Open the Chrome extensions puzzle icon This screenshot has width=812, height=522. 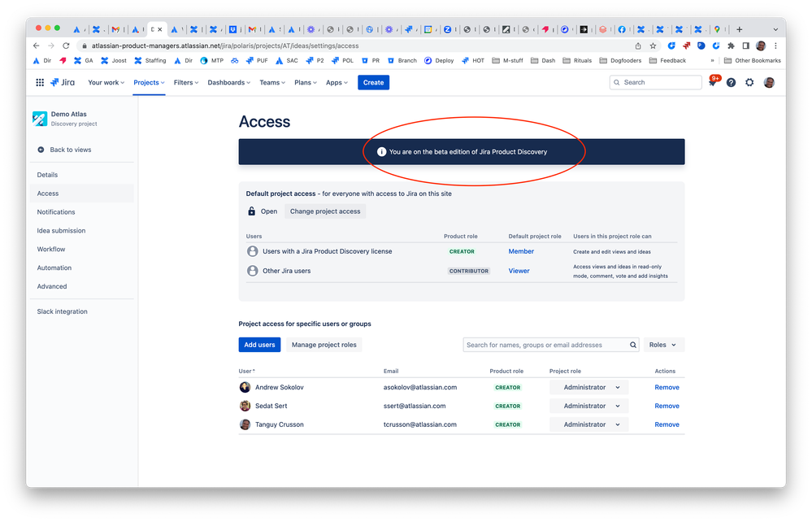tap(731, 46)
